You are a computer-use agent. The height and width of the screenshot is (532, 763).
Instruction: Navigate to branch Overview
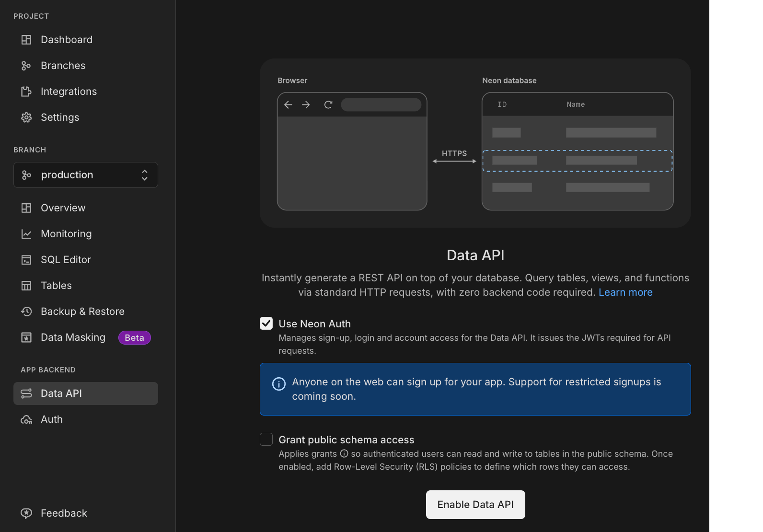pos(86,208)
